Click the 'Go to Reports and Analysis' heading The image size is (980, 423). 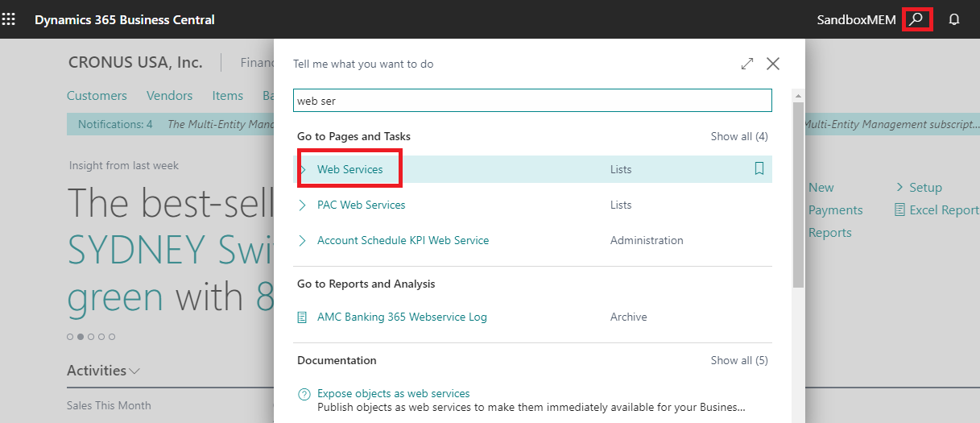coord(366,284)
